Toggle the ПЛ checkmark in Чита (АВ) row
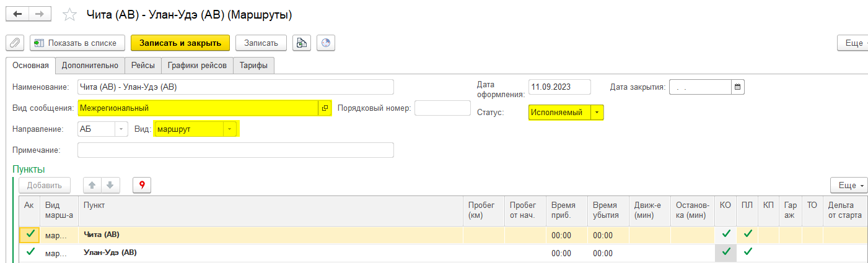The width and height of the screenshot is (868, 263). tap(748, 234)
